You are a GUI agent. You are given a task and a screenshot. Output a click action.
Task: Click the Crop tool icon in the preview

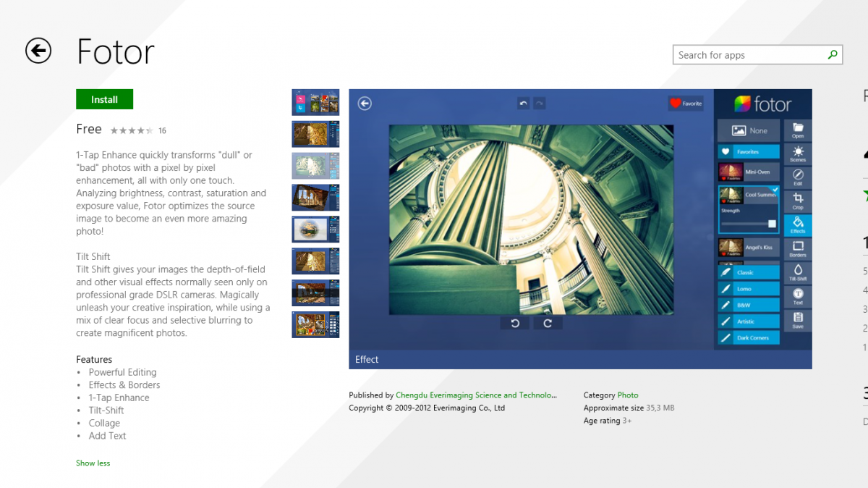click(798, 201)
